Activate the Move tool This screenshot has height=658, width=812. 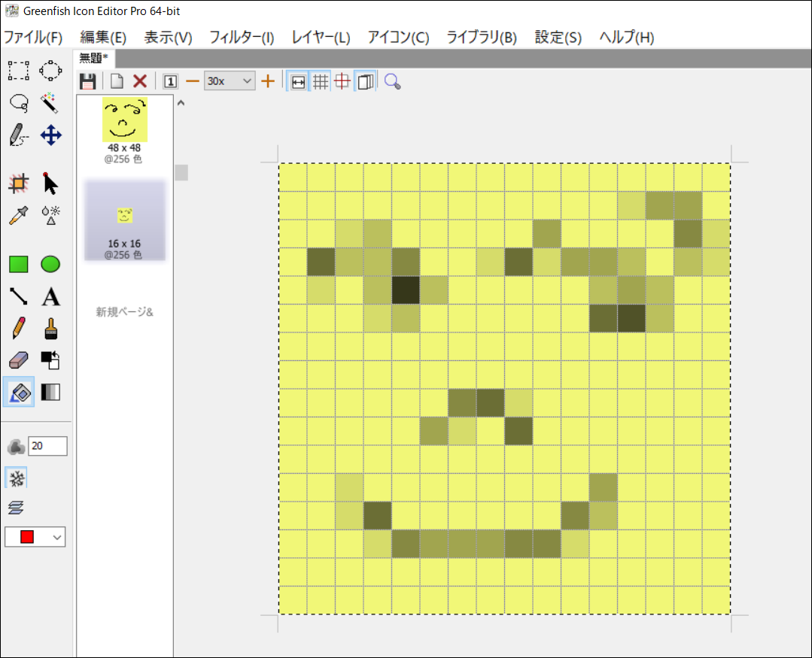coord(50,136)
